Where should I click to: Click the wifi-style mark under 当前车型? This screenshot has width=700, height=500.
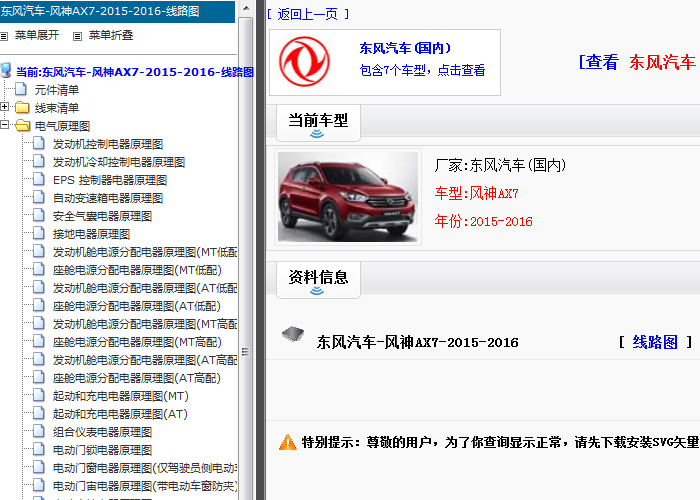coord(317,133)
